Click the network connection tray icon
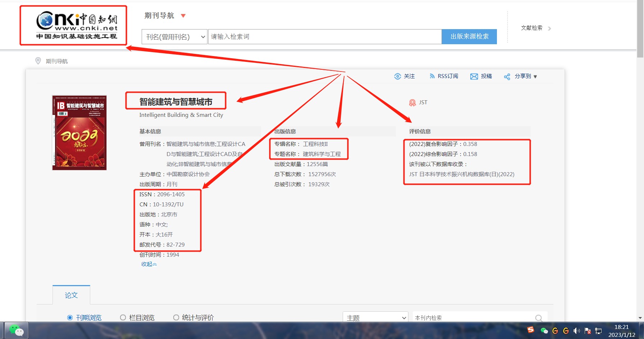Viewport: 644px width, 339px height. pyautogui.click(x=598, y=331)
